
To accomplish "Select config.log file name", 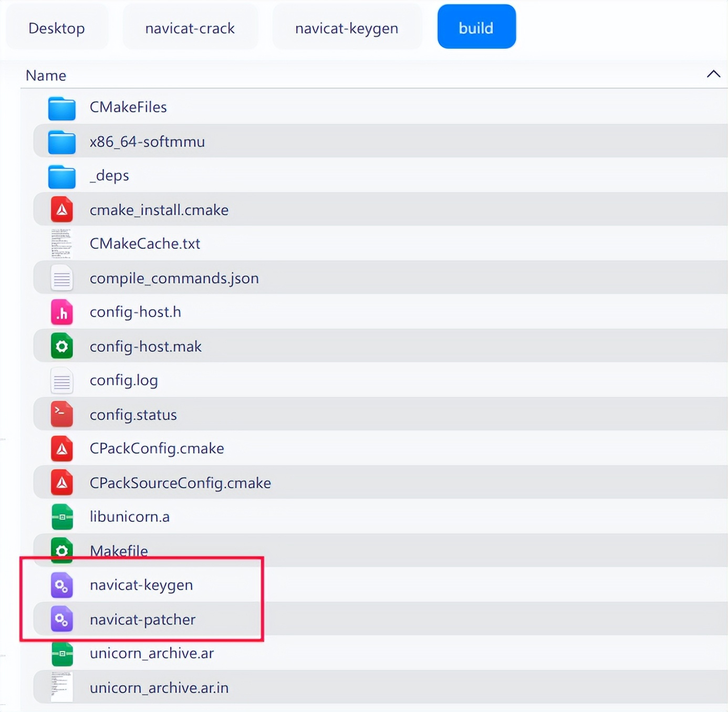I will pyautogui.click(x=123, y=380).
